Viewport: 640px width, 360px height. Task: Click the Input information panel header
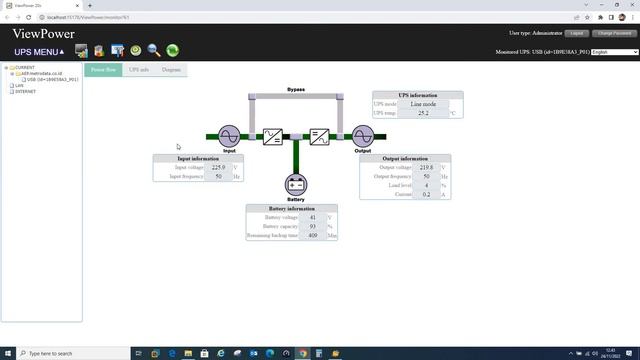point(198,158)
